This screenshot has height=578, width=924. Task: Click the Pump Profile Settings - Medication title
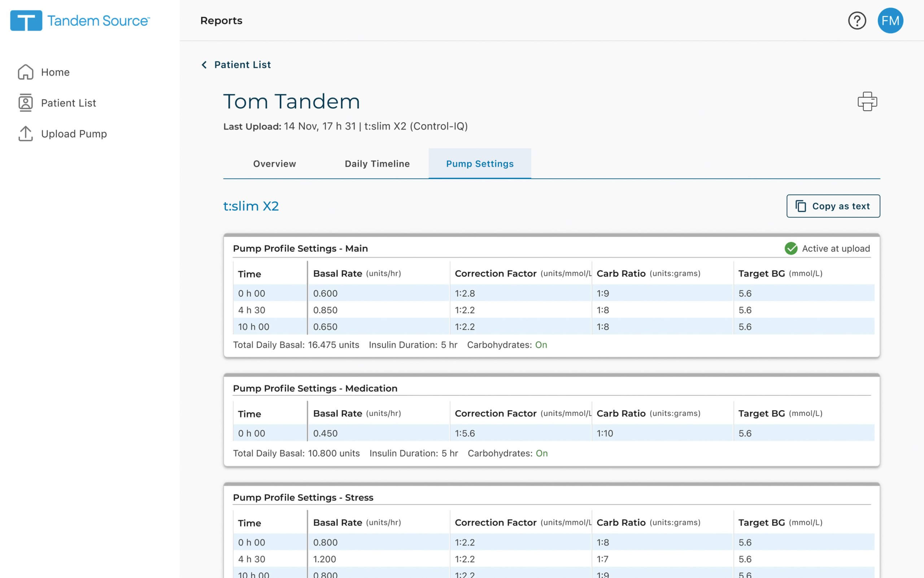click(x=315, y=388)
